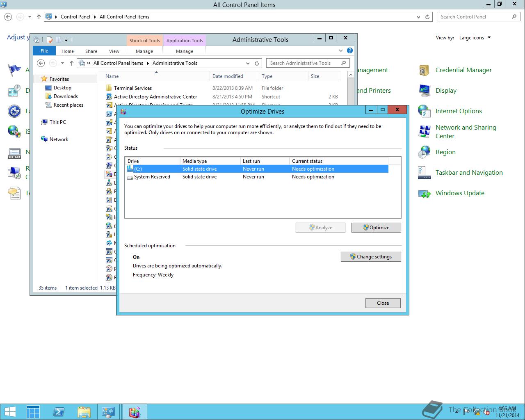525x420 pixels.
Task: Click Optimize Drives title bar icon
Action: [x=123, y=112]
